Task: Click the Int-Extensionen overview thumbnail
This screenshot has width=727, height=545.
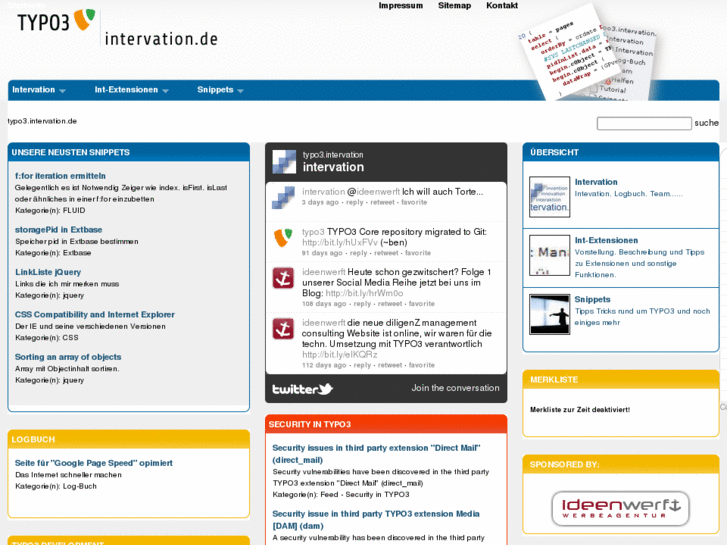Action: (549, 255)
